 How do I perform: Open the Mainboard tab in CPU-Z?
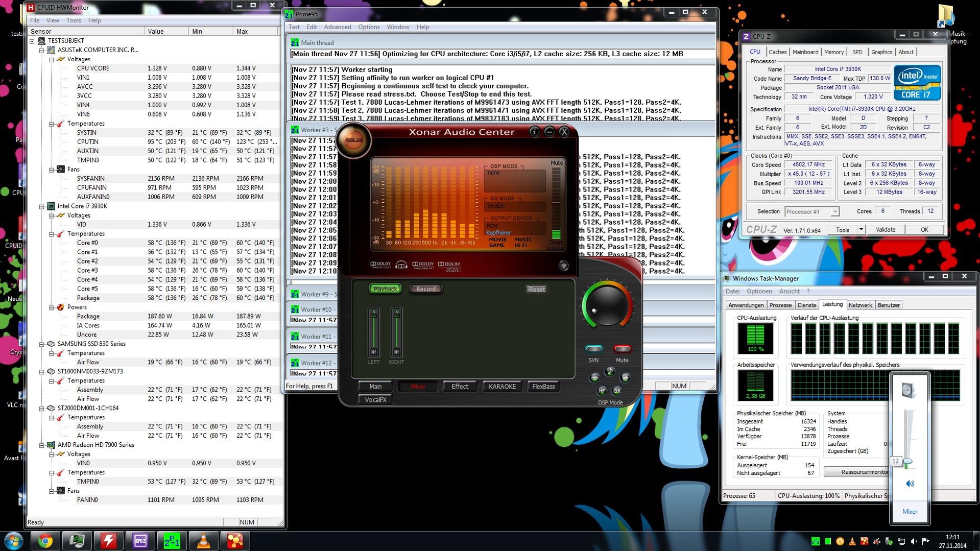(805, 52)
